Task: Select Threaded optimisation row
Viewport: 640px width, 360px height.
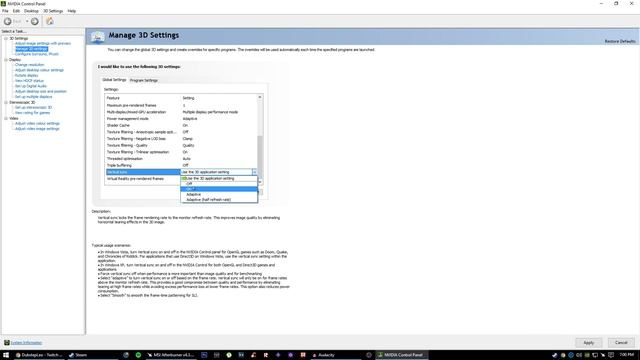Action: (181, 159)
